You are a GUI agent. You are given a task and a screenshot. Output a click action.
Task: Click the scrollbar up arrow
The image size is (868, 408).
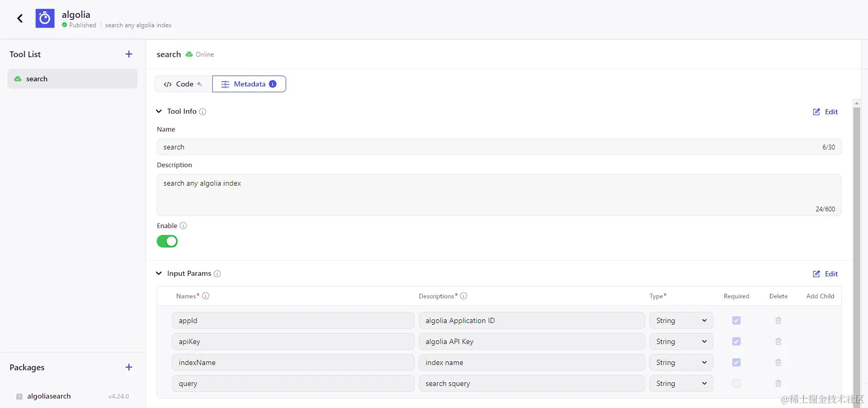856,103
